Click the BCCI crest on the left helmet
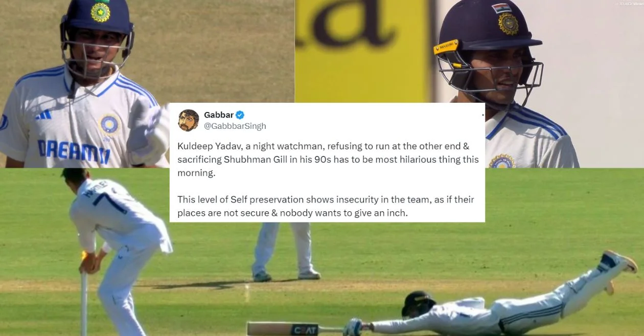Image resolution: width=644 pixels, height=336 pixels. (x=100, y=11)
